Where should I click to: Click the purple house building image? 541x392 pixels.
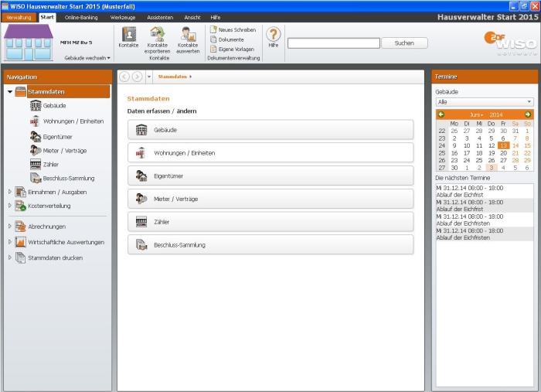(x=29, y=42)
